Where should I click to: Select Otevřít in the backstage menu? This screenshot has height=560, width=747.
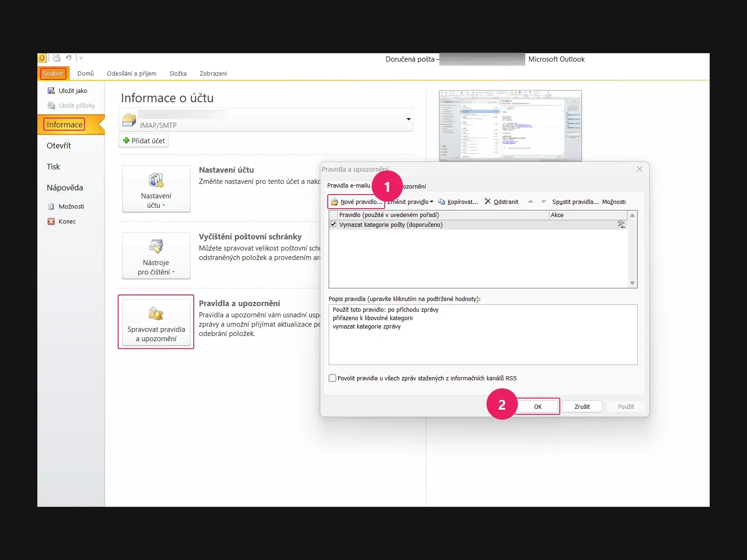59,146
